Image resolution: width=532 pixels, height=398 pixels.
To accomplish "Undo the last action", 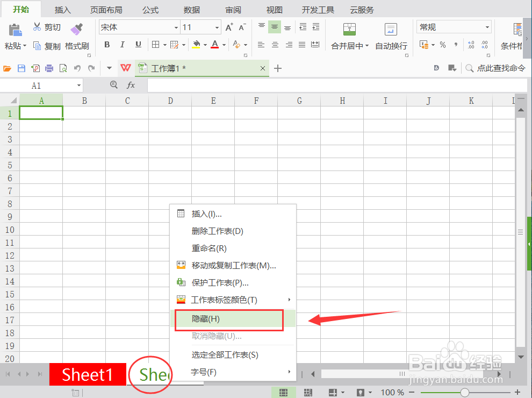I will click(x=77, y=68).
